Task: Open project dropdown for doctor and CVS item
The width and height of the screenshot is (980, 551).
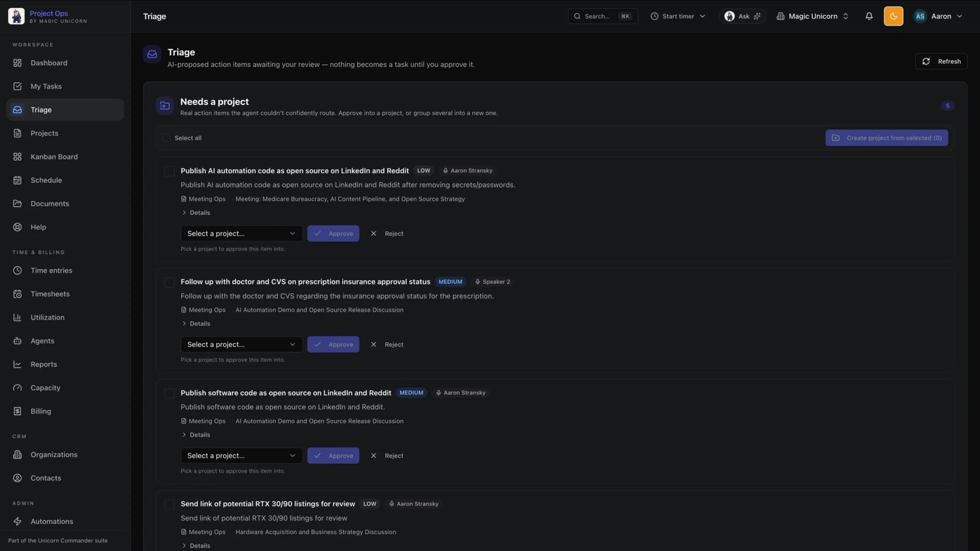Action: pos(241,344)
